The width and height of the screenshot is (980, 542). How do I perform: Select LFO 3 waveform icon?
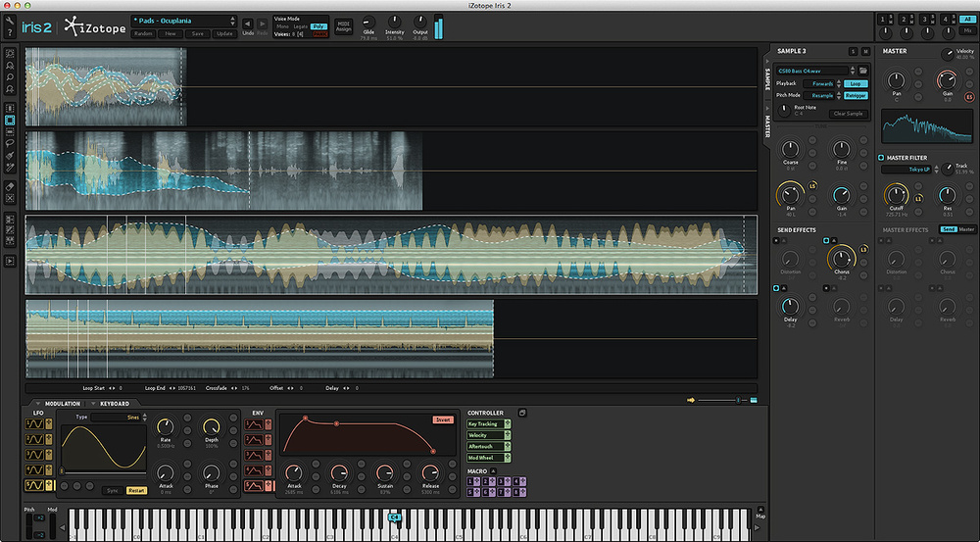pyautogui.click(x=34, y=455)
